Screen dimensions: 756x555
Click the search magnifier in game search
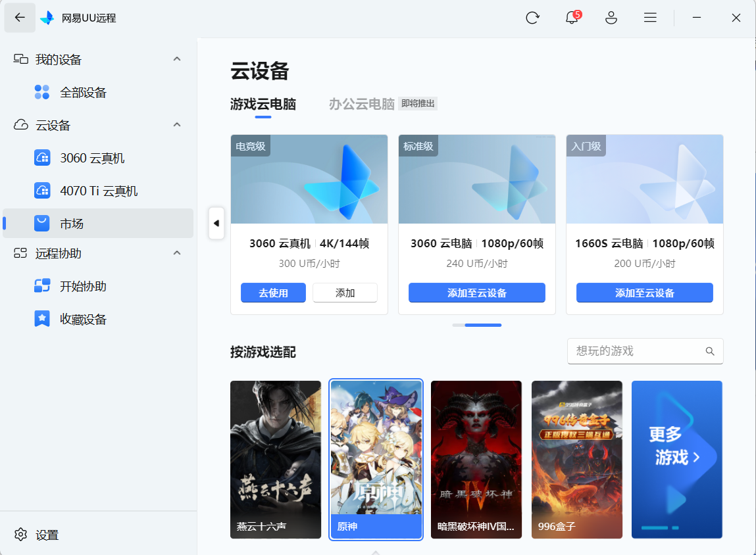(x=710, y=351)
